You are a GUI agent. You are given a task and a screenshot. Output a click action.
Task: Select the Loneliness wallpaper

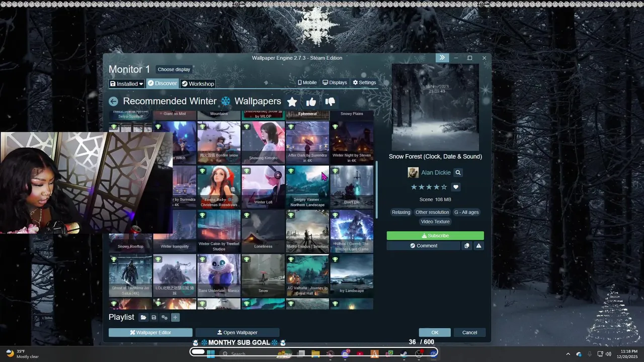(x=263, y=231)
